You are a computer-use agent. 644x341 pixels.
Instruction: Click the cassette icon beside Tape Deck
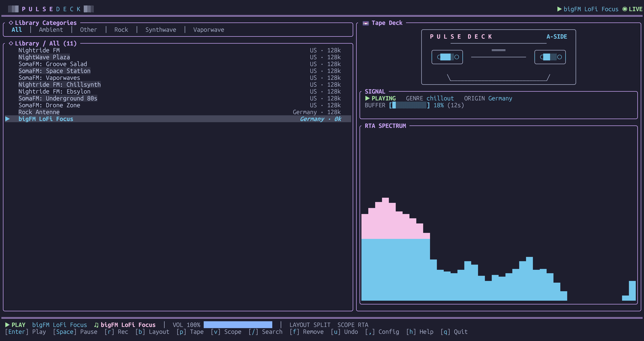click(x=366, y=23)
